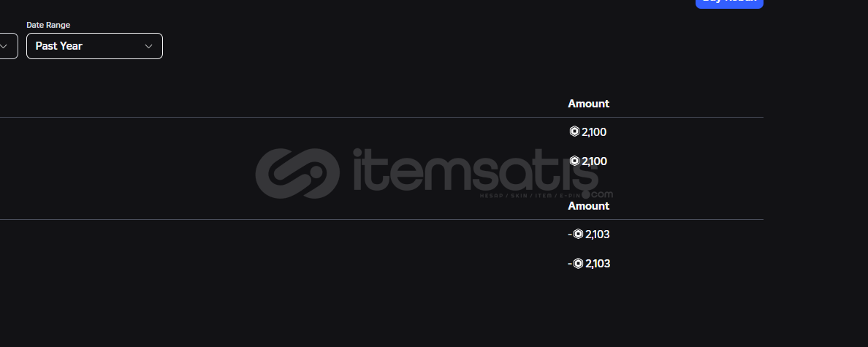Click the blue Buy Robux button
The width and height of the screenshot is (868, 347).
click(x=729, y=4)
